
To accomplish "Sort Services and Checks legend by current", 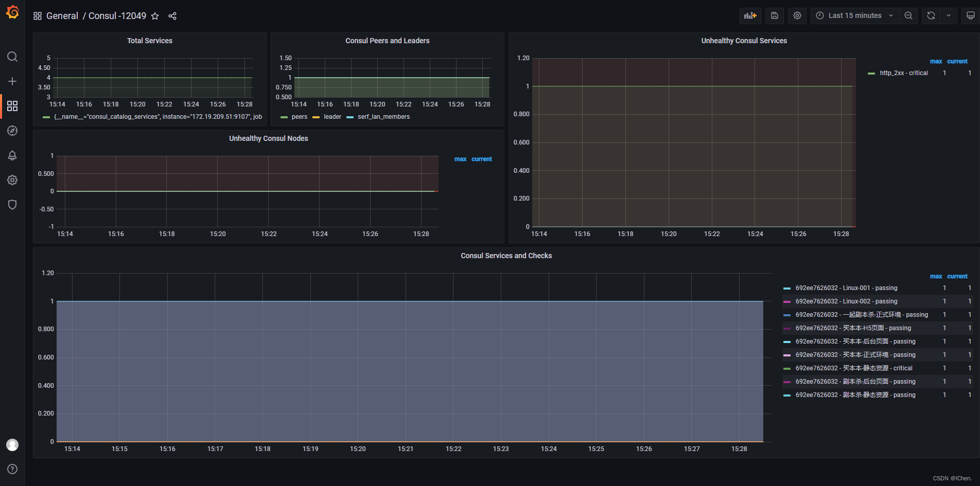I will pos(957,276).
